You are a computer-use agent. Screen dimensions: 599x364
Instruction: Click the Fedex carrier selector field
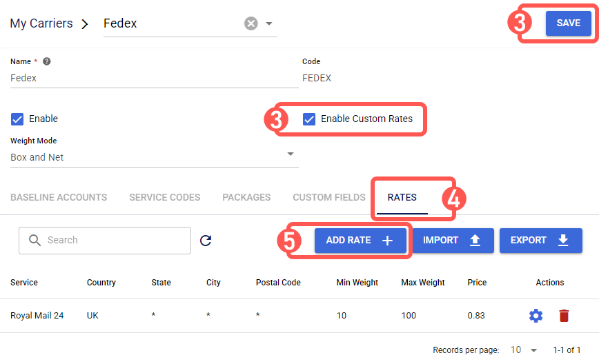(x=190, y=23)
